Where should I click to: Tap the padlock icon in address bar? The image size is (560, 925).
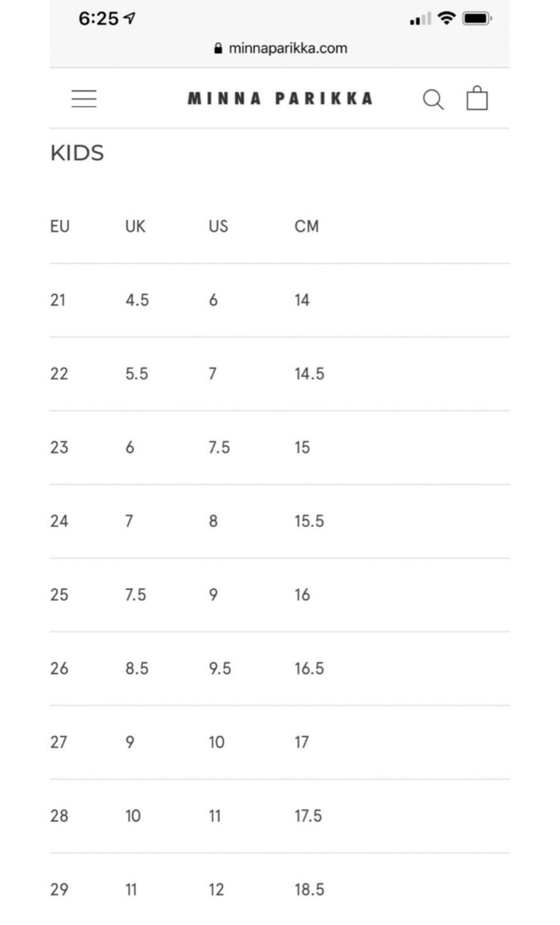pos(218,48)
